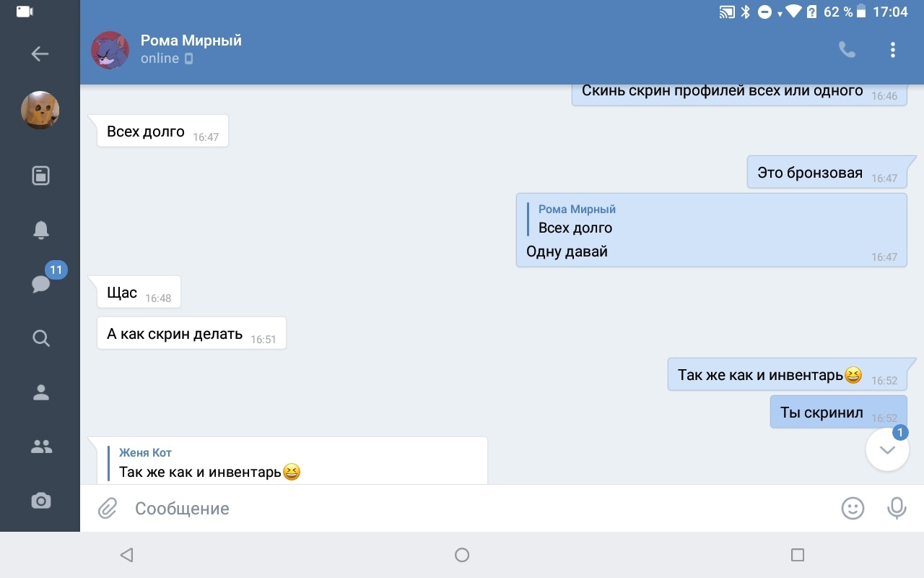Click the paperclip attachment icon
The width and height of the screenshot is (924, 578).
pos(108,509)
